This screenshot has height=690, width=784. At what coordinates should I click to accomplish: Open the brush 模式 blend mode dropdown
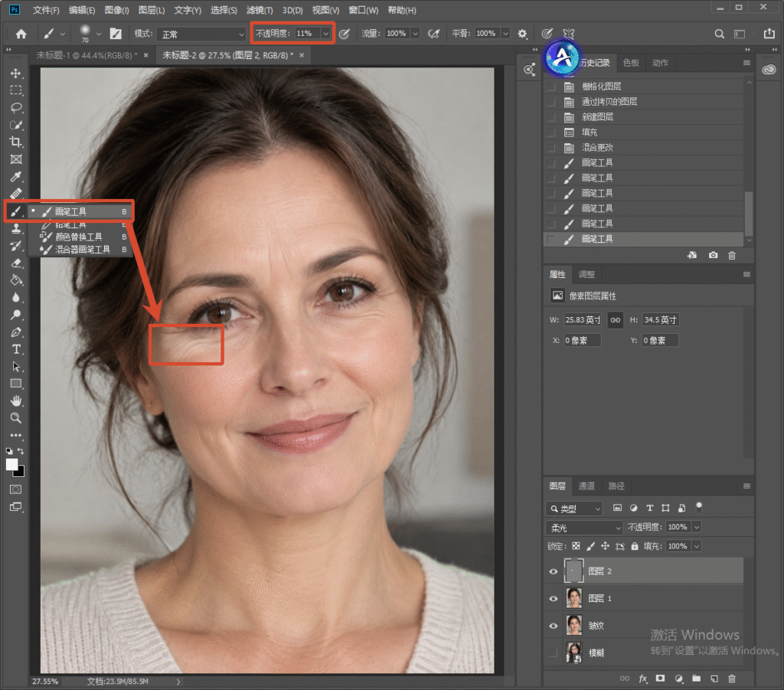(x=201, y=34)
